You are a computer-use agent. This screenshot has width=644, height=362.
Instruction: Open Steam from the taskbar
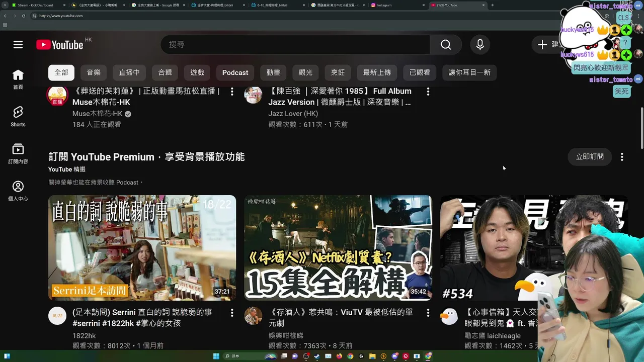317,356
